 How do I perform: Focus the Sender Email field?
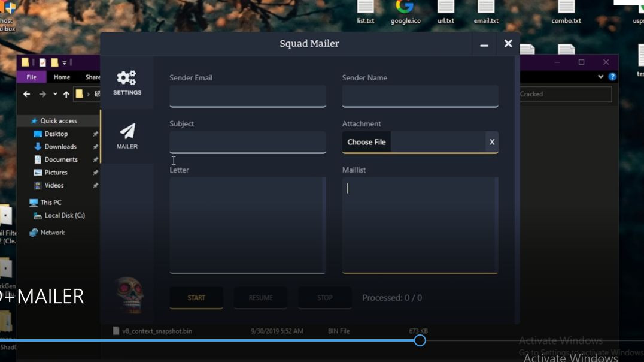pos(248,96)
